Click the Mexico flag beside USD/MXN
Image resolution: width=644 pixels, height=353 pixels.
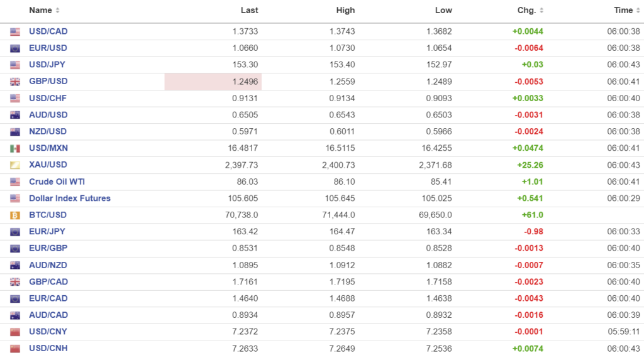[x=15, y=148]
